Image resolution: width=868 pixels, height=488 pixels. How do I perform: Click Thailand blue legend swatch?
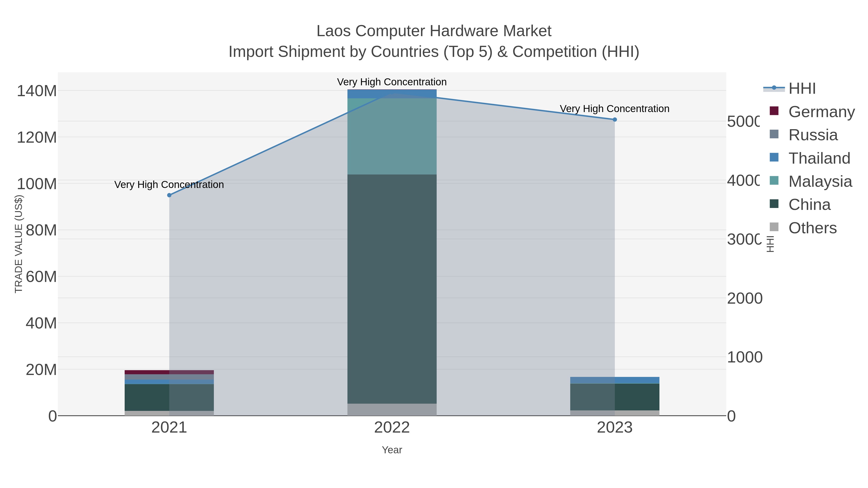pos(774,157)
